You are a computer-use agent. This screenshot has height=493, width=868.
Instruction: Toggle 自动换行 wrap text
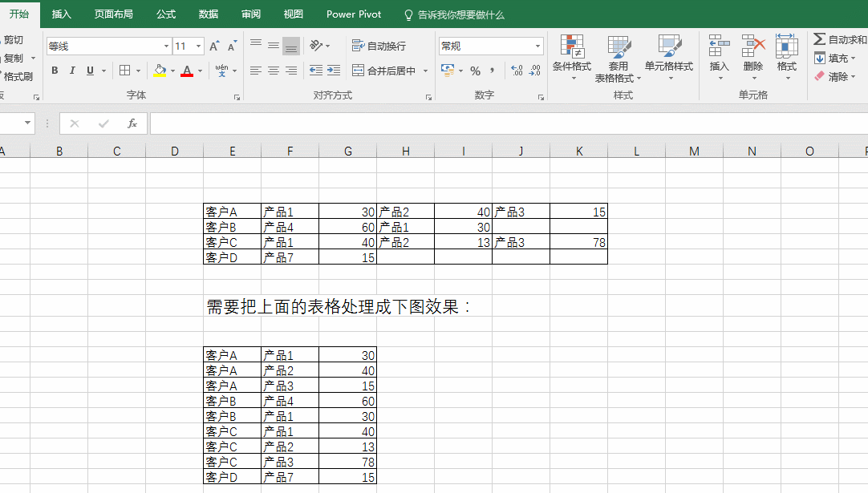coord(379,46)
